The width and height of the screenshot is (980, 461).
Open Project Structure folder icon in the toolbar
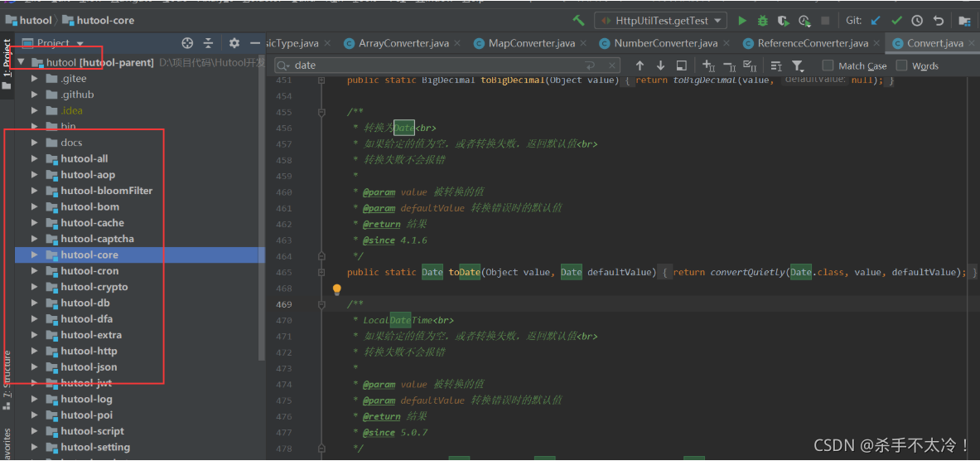pos(965,21)
